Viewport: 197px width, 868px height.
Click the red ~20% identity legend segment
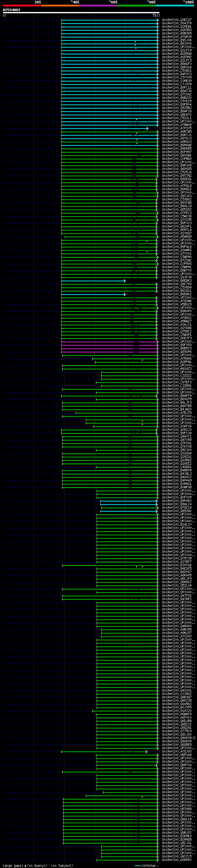click(22, 6)
